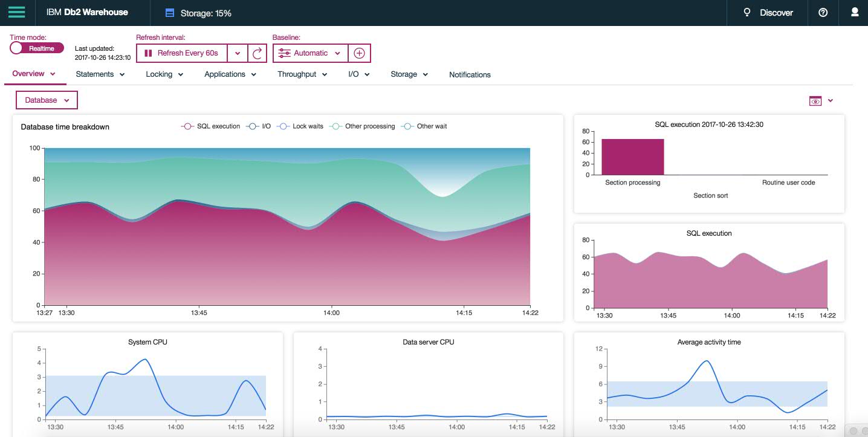This screenshot has height=437, width=868.
Task: Toggle the Realtime time mode switch
Action: tap(37, 48)
